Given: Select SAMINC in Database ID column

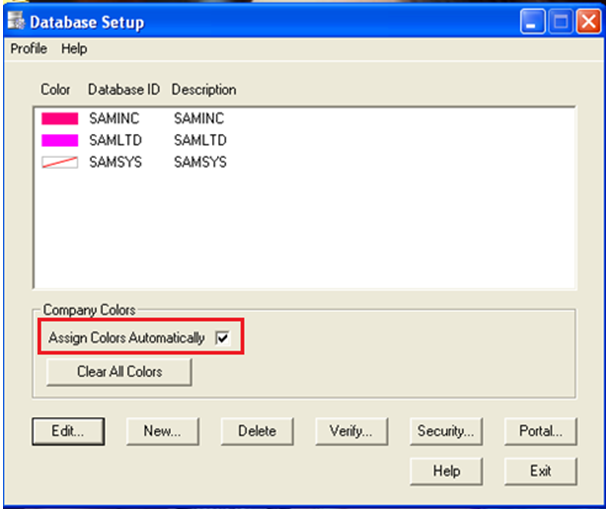Looking at the screenshot, I should 114,118.
